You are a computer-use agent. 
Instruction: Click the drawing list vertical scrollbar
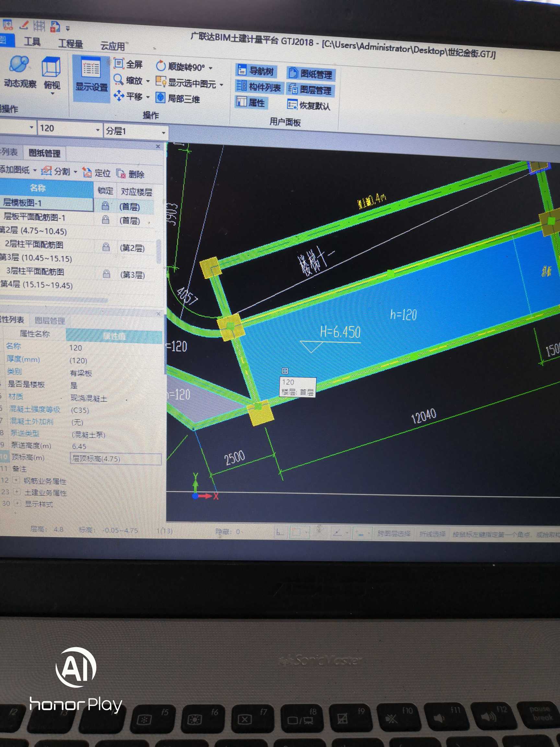[159, 252]
